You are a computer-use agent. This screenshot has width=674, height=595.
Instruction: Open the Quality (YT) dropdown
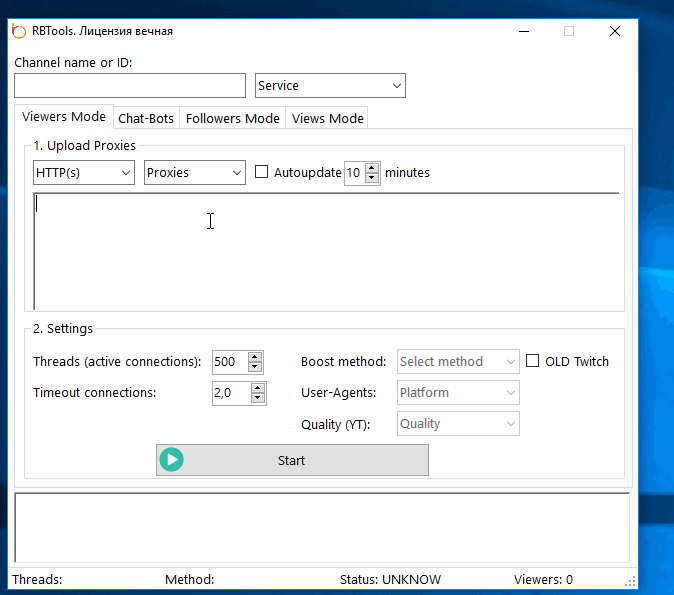coord(458,424)
